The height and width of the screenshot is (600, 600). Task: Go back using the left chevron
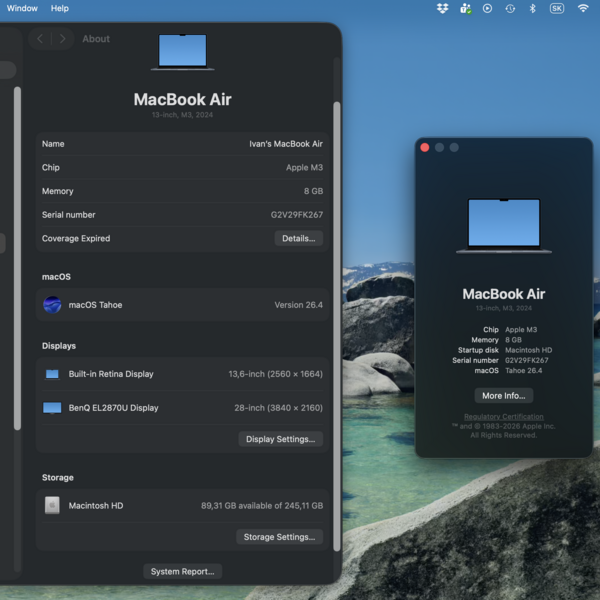[x=40, y=39]
